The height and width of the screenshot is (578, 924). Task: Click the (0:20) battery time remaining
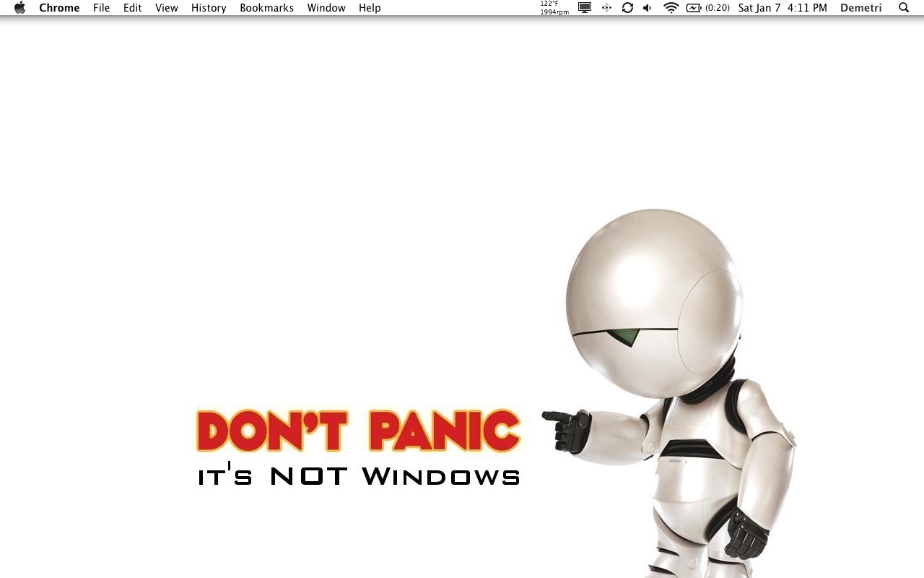(718, 8)
